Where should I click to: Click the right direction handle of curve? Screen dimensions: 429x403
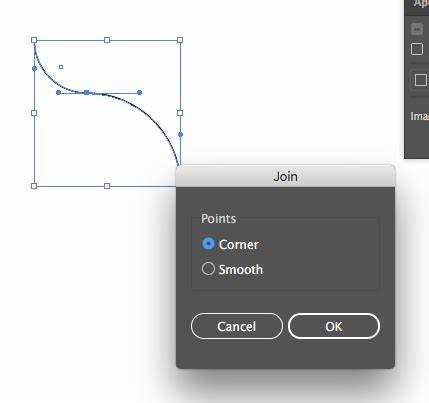coord(140,92)
